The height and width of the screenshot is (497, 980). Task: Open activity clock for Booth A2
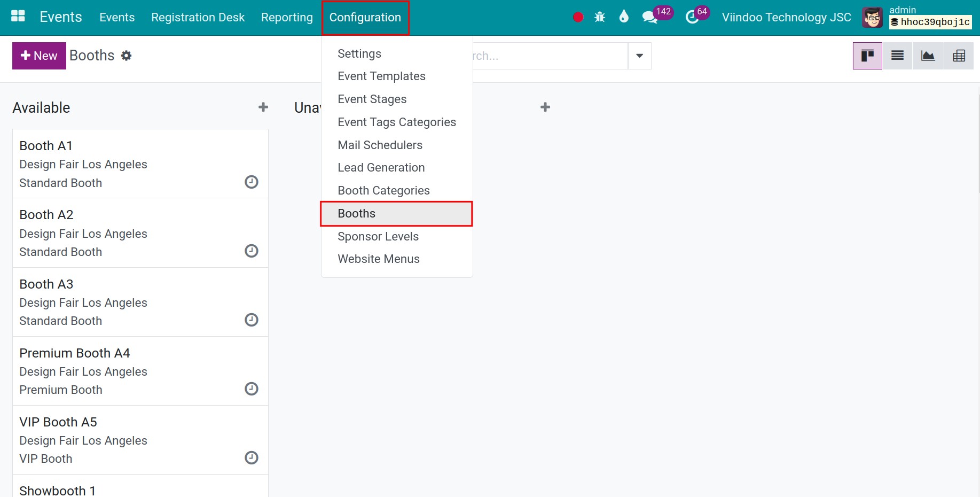[252, 251]
